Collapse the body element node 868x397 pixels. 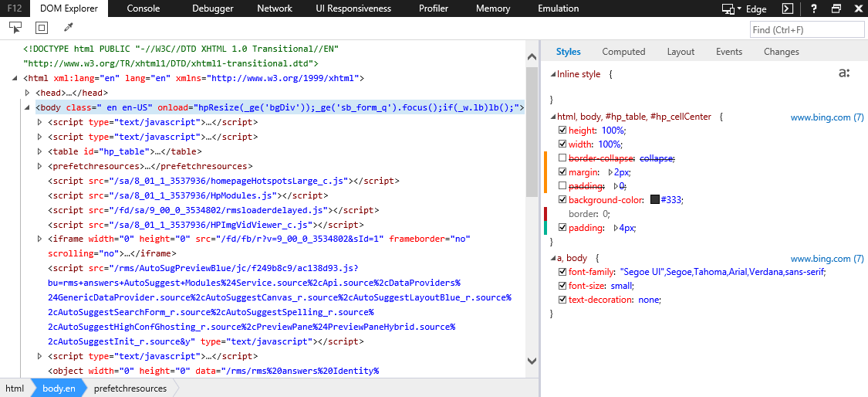click(x=27, y=107)
